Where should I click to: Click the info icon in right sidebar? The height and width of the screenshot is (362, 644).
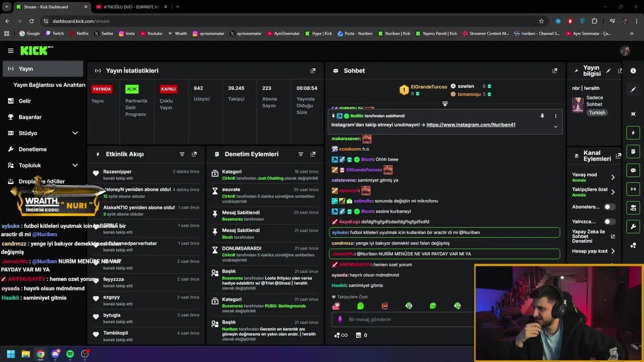(x=633, y=70)
